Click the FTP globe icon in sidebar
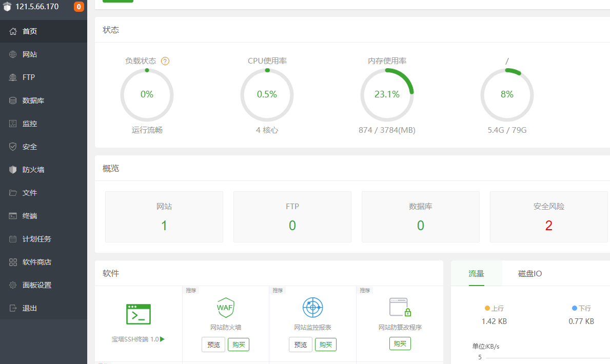This screenshot has height=364, width=610. click(13, 77)
